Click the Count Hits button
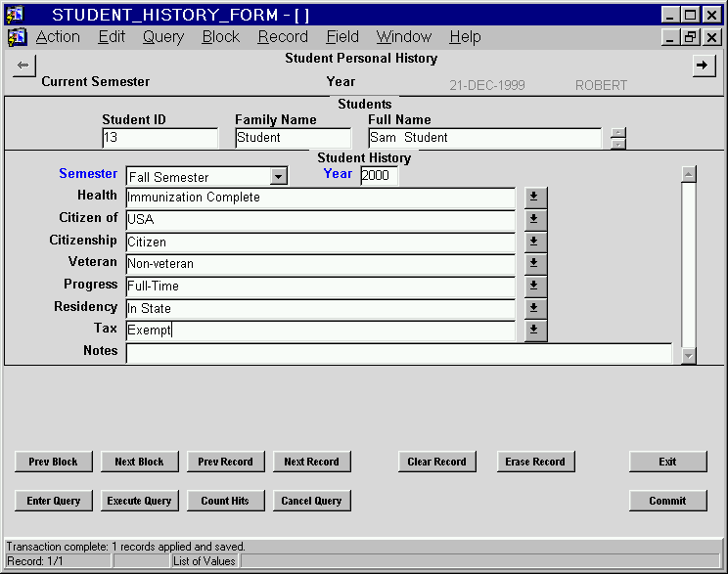728x574 pixels. [226, 501]
